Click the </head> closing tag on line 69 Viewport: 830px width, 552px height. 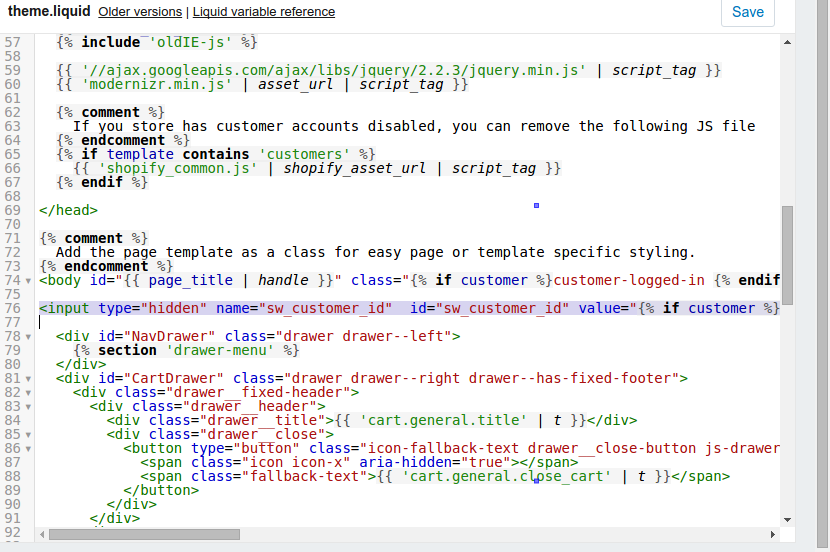[68, 210]
